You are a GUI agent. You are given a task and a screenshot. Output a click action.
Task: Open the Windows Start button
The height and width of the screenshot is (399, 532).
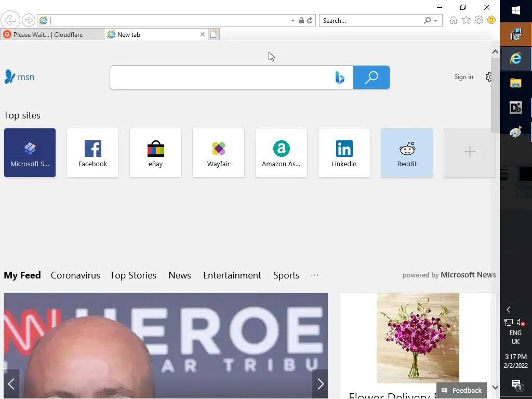click(516, 11)
